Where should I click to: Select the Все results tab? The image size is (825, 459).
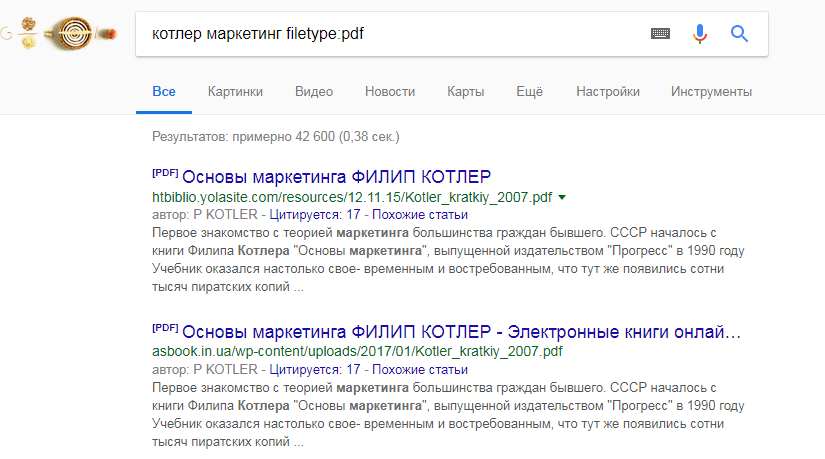pos(164,92)
